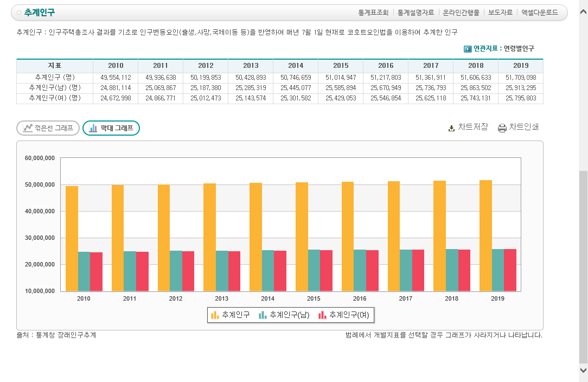
Task: Click the cell value 25,585,894
Action: click(341, 88)
